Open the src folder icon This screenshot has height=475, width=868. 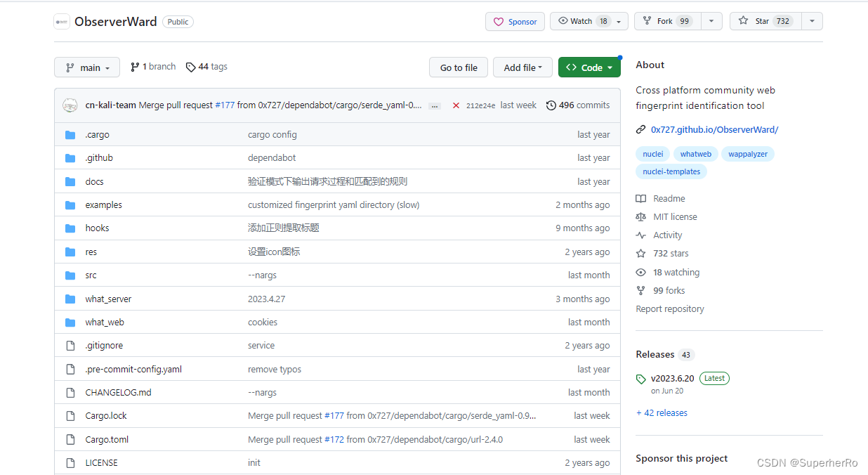tap(70, 275)
